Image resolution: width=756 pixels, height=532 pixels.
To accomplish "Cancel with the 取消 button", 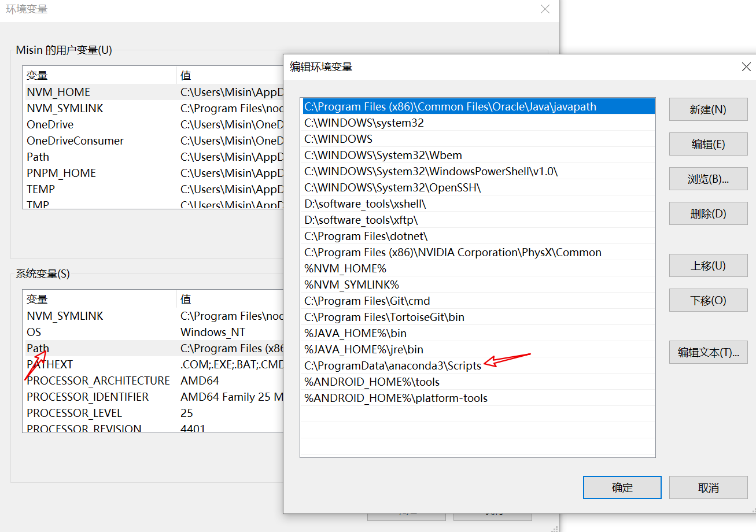I will click(x=708, y=487).
